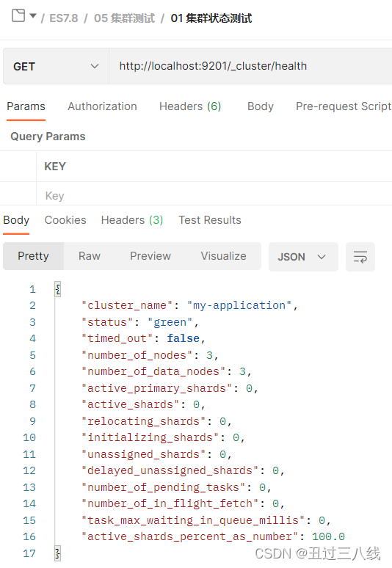
Task: Open the Test Results tab
Action: [210, 220]
